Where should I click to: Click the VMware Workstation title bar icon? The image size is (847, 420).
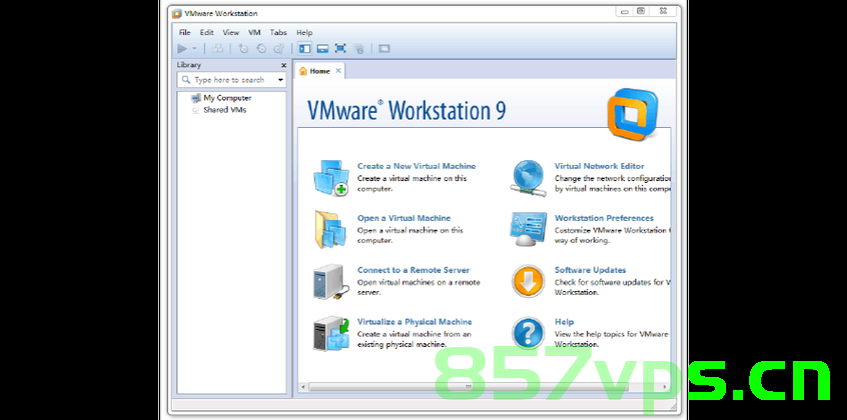(x=177, y=13)
